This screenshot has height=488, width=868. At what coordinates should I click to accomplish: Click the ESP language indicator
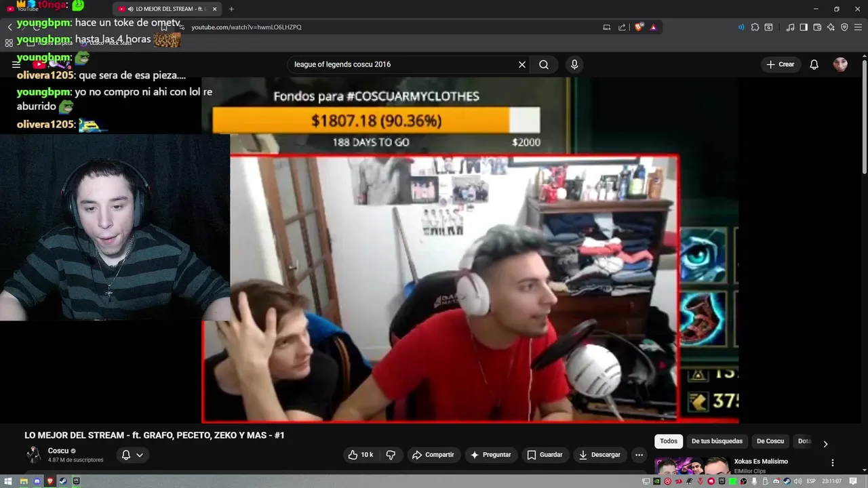pyautogui.click(x=811, y=481)
